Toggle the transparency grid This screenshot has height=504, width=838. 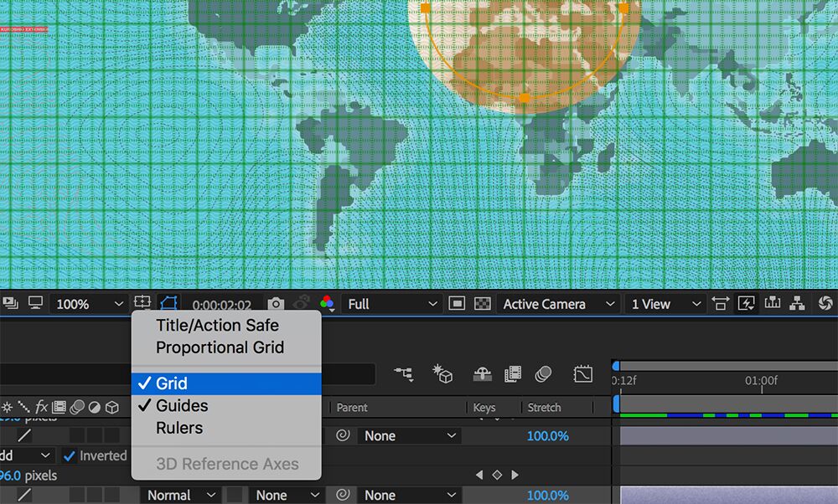[x=482, y=303]
